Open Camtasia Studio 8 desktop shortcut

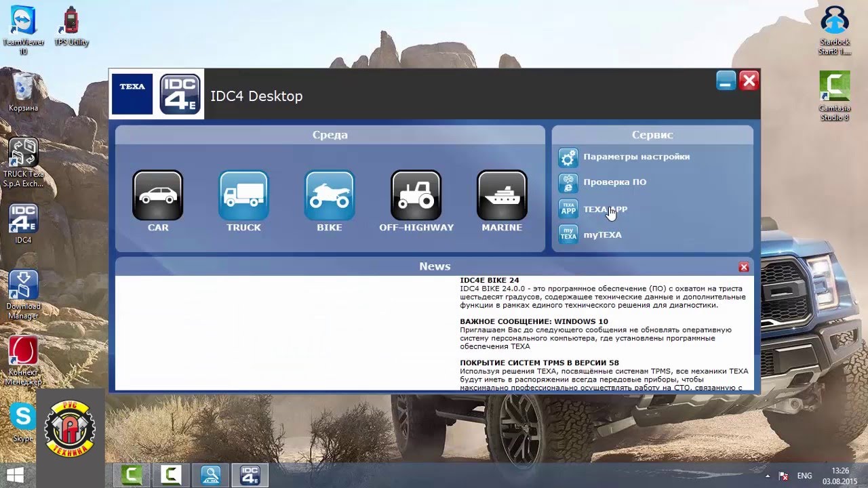(x=835, y=96)
